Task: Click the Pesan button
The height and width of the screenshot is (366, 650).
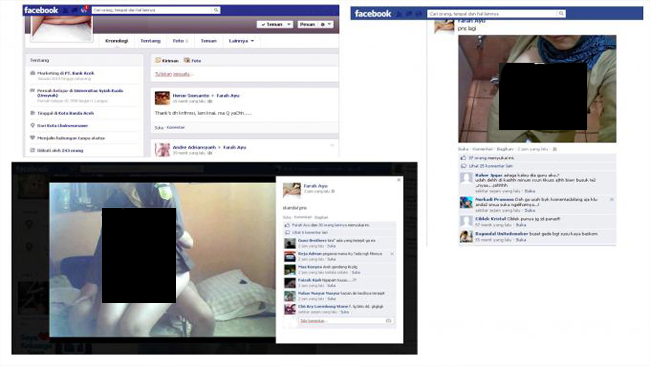Action: point(308,24)
